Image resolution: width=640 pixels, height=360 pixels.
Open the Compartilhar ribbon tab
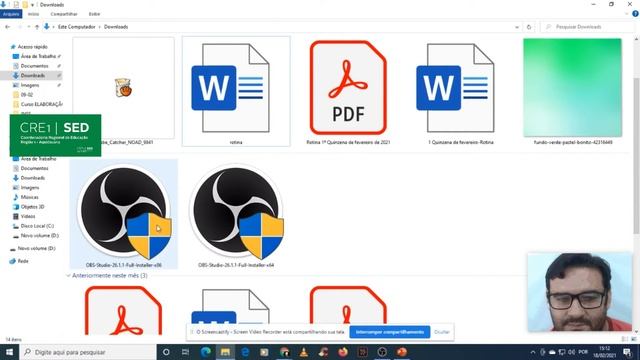click(64, 14)
